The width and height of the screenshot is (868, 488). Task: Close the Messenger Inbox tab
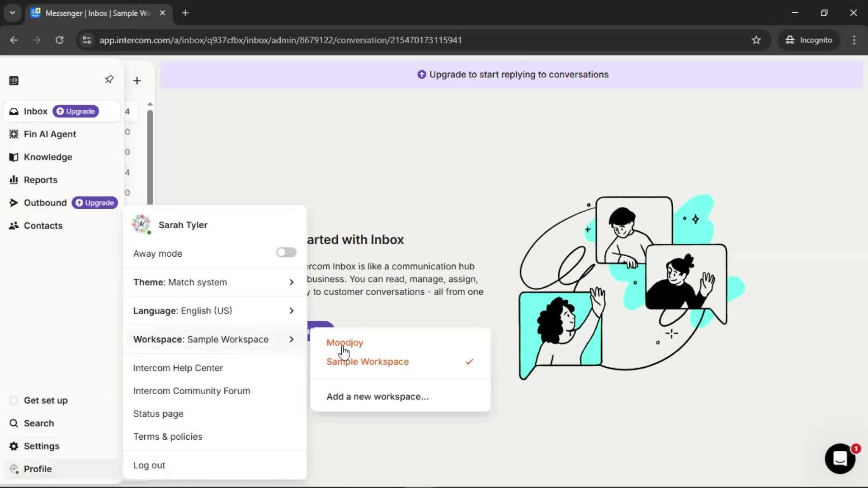163,13
